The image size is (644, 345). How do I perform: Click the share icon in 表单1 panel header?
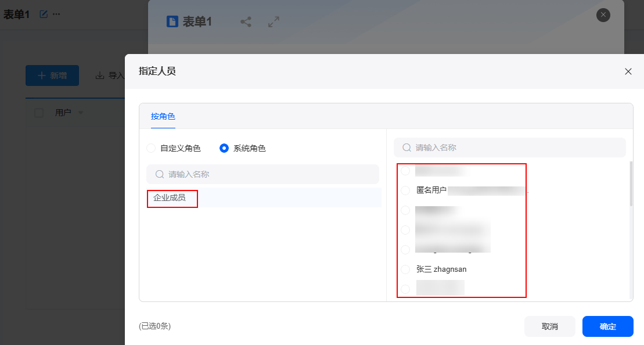click(246, 21)
